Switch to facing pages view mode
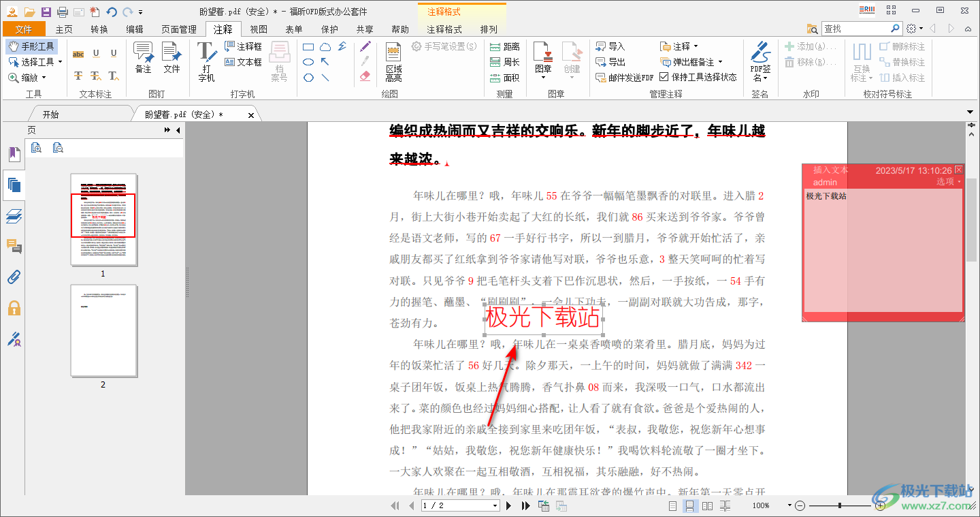Image resolution: width=980 pixels, height=517 pixels. [707, 505]
